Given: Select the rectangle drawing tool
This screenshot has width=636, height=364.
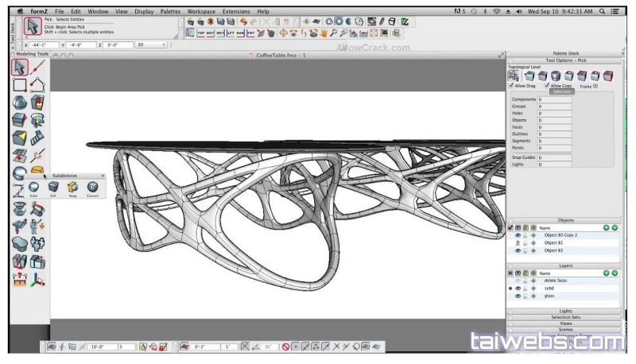Looking at the screenshot, I should [x=20, y=84].
